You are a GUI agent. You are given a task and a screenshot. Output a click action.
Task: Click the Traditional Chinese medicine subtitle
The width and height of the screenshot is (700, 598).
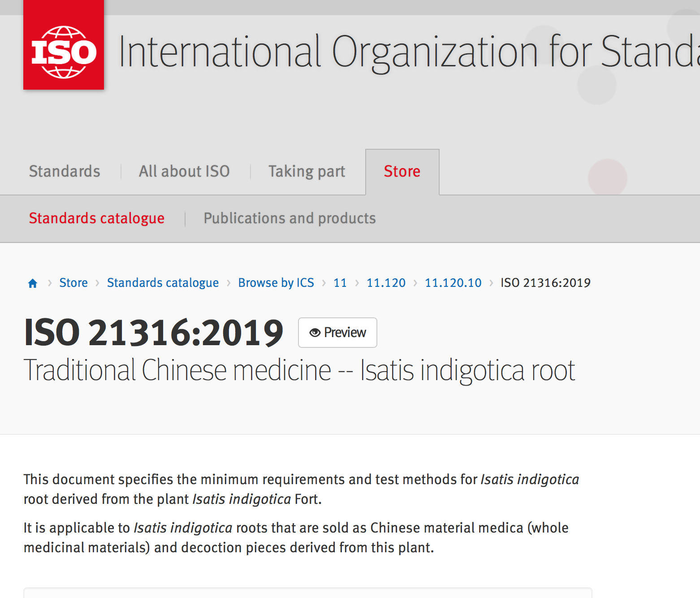[x=299, y=371]
